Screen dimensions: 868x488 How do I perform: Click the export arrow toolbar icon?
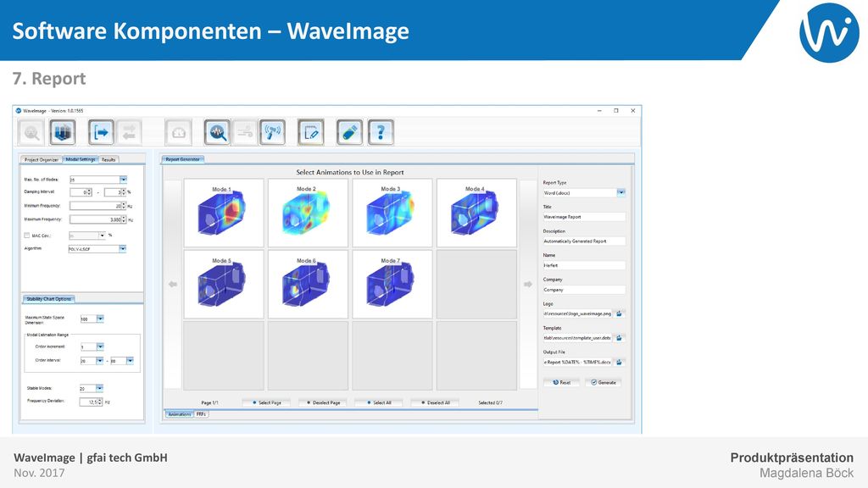[x=101, y=133]
